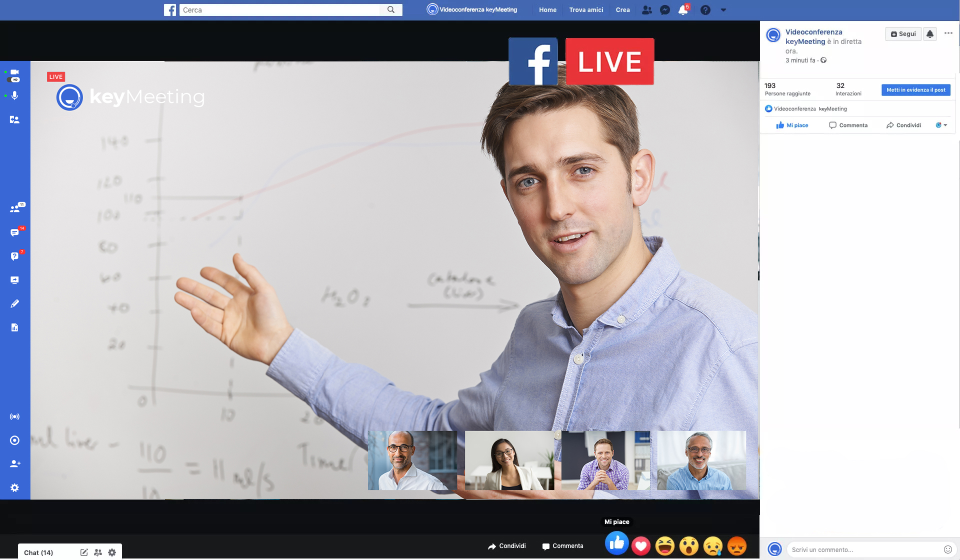Click the live broadcast signal icon
The height and width of the screenshot is (560, 960).
[14, 416]
